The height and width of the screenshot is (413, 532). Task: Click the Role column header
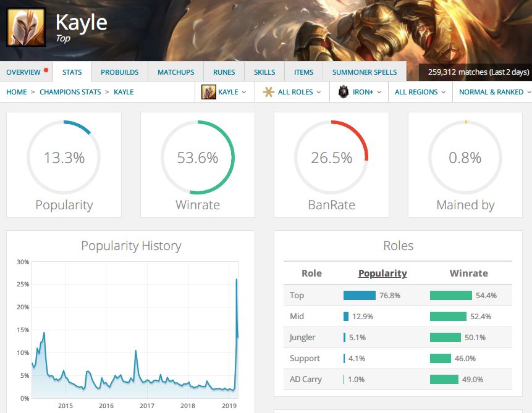click(x=311, y=273)
